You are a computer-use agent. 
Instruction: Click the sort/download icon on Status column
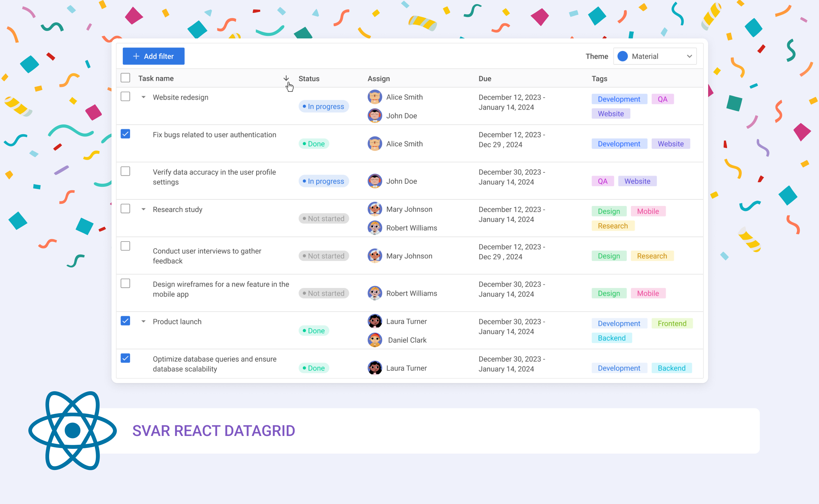286,78
